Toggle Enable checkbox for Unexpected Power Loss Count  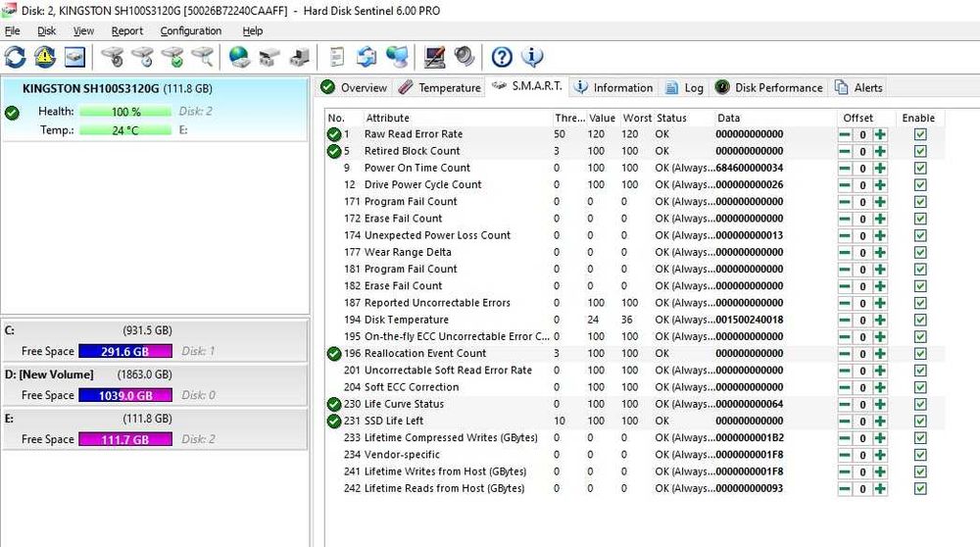[920, 235]
